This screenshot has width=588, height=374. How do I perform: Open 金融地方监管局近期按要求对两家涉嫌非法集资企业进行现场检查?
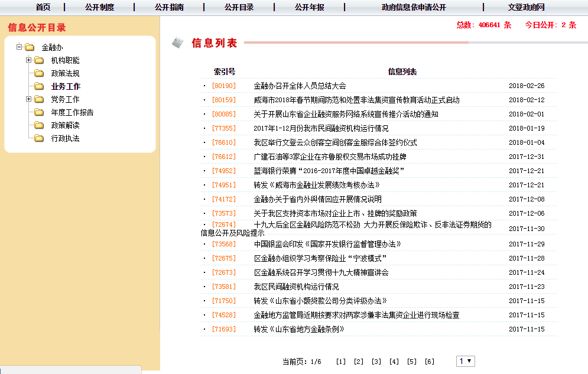pos(356,315)
